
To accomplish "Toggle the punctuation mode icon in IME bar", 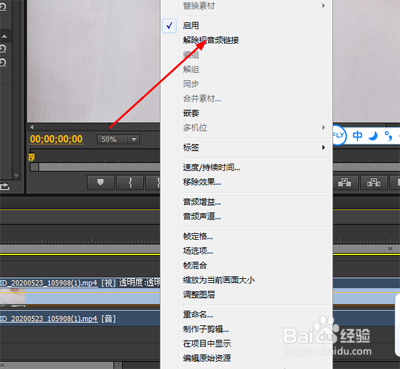I will tap(388, 136).
